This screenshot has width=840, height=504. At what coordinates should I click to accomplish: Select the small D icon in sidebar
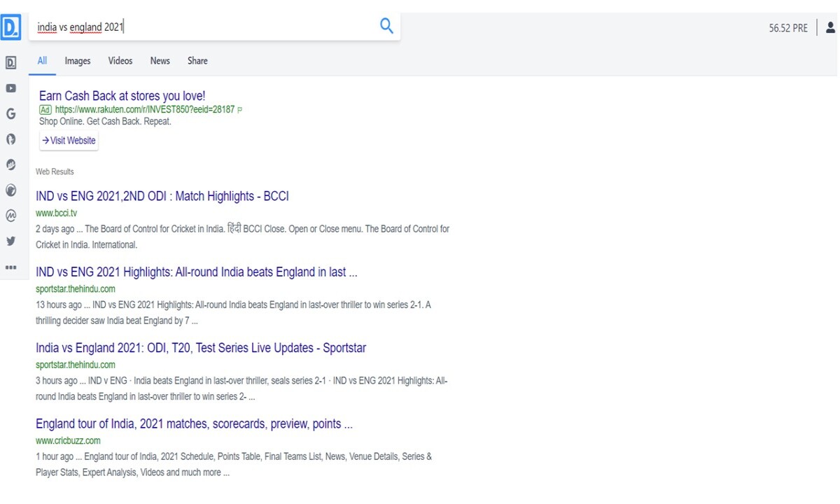coord(11,63)
